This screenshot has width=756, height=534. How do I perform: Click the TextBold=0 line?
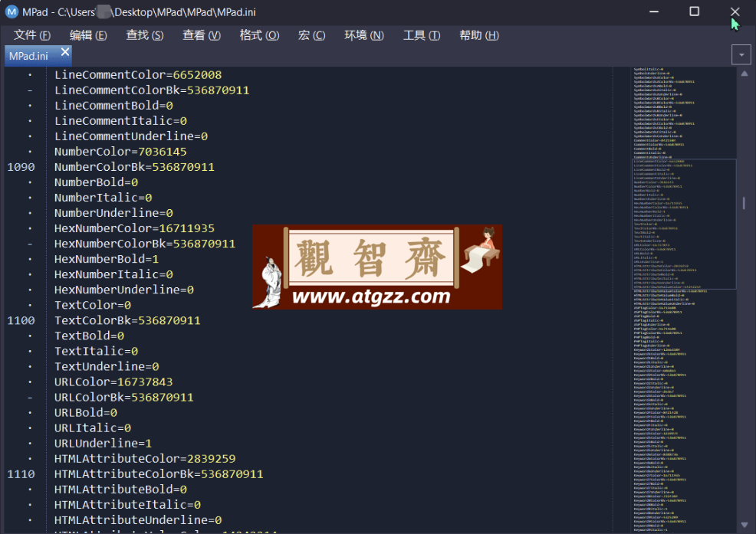coord(89,336)
